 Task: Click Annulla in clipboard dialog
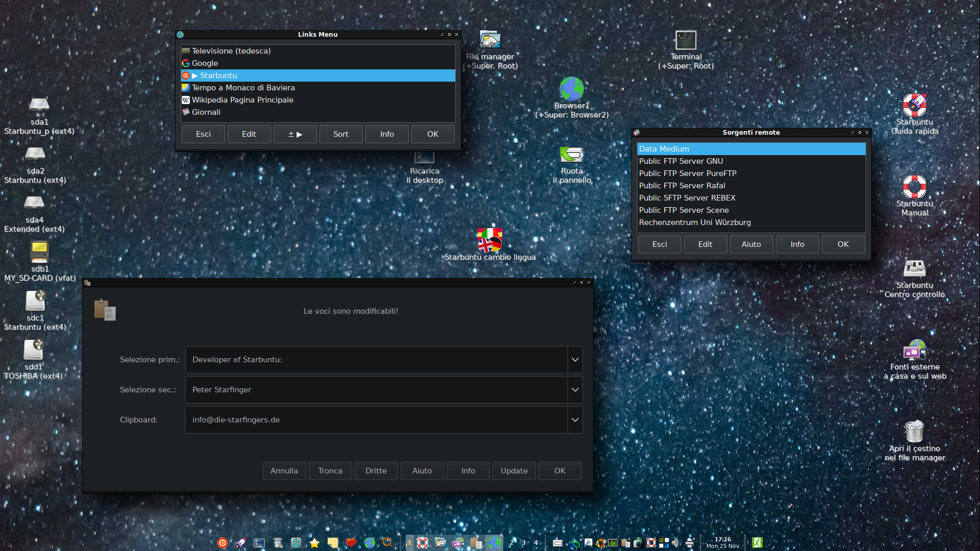[284, 471]
